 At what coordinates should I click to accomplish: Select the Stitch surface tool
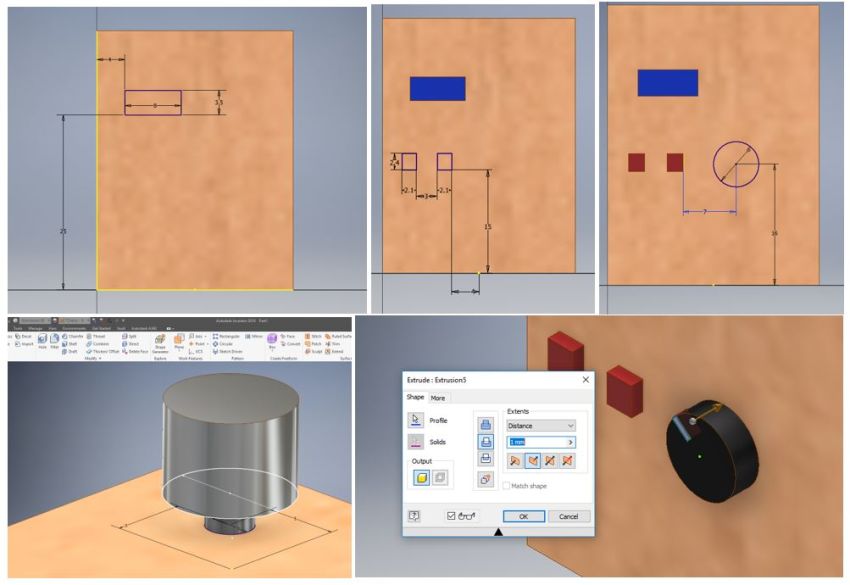click(x=313, y=336)
